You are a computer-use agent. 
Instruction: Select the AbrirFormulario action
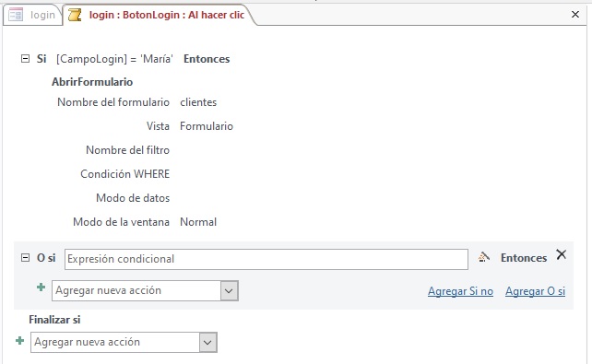tap(92, 82)
